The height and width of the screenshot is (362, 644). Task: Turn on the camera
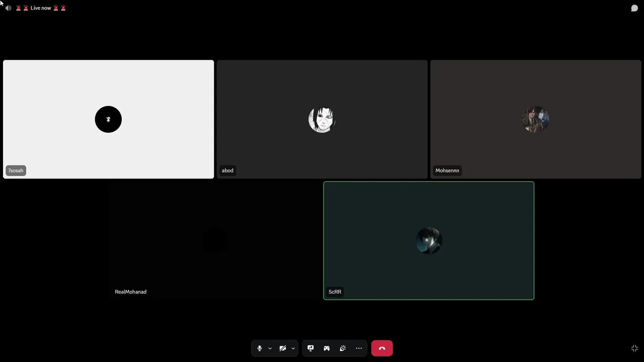point(283,348)
